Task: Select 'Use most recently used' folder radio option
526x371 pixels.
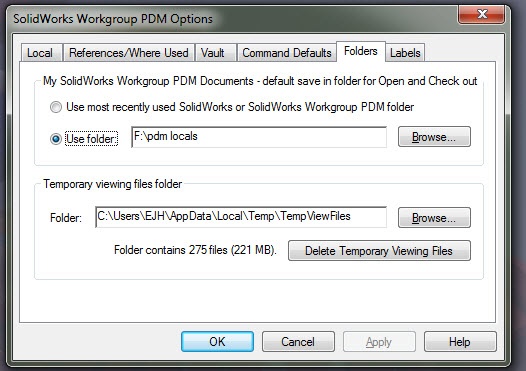Action: [x=56, y=107]
